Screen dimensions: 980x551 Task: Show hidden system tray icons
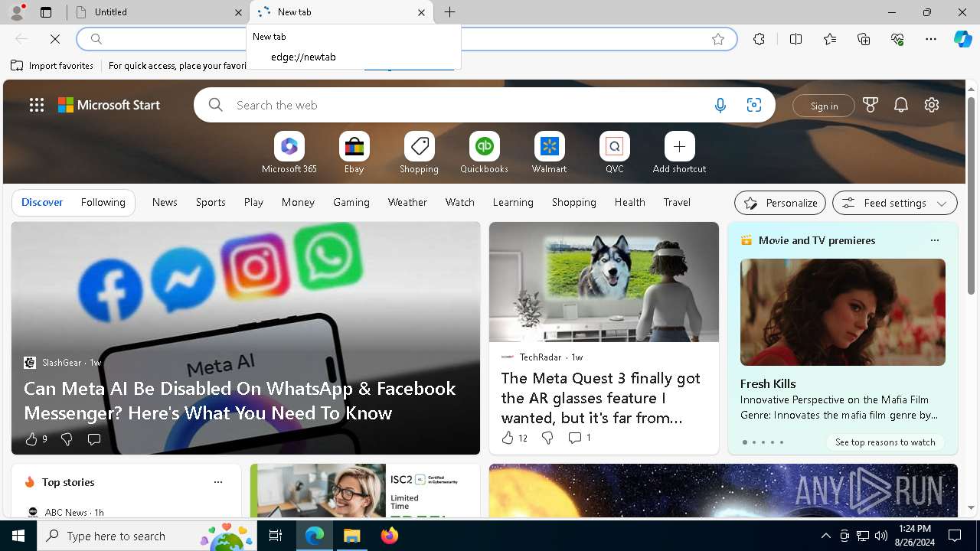point(825,536)
